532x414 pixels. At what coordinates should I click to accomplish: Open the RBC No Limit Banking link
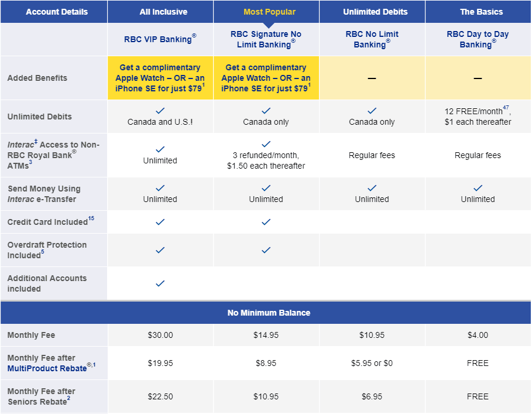coord(372,39)
